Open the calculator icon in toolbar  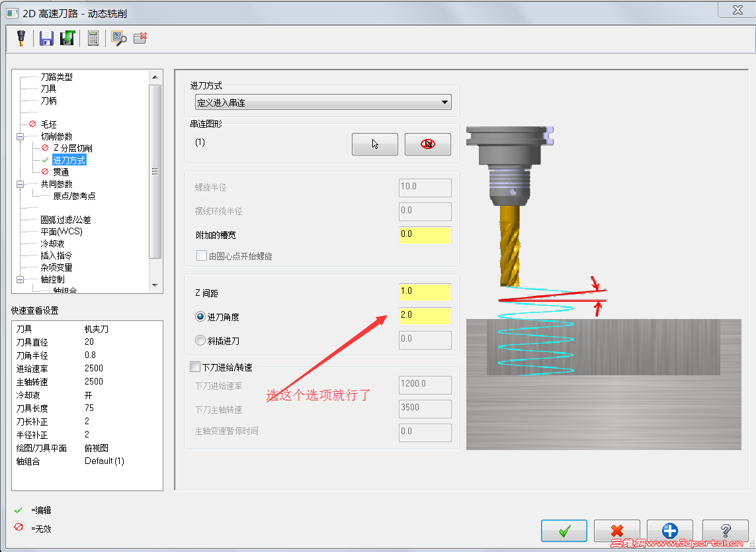[x=93, y=38]
